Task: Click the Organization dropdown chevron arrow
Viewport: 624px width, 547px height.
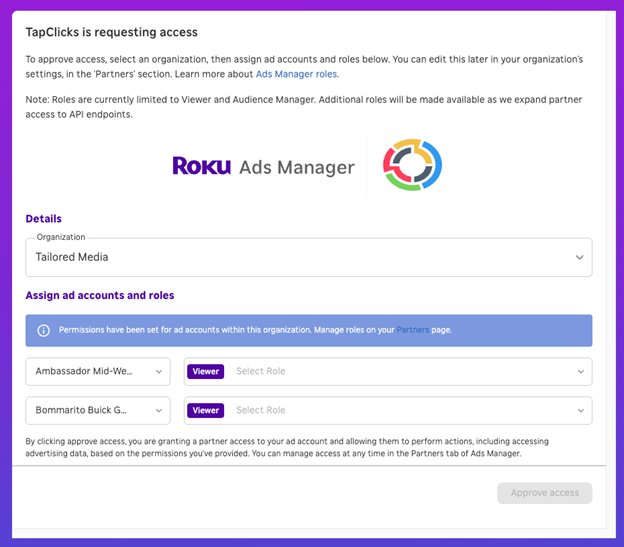Action: click(579, 257)
